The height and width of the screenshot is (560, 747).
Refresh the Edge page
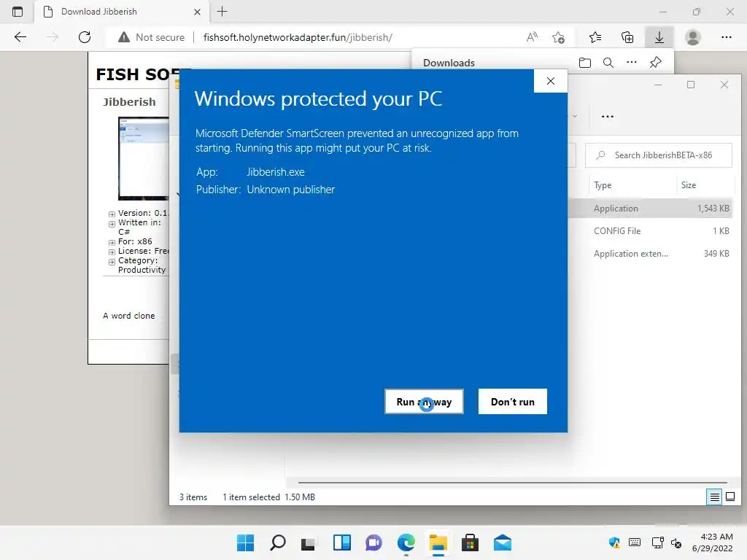pos(85,37)
